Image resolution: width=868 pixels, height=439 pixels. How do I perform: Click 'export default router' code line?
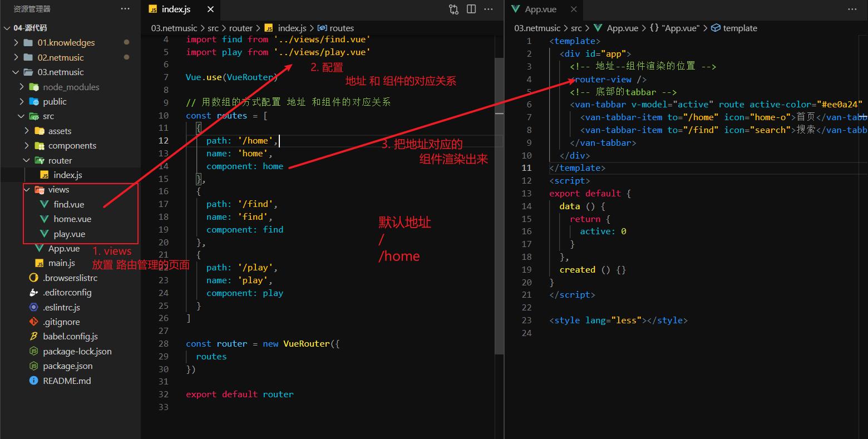pos(240,394)
